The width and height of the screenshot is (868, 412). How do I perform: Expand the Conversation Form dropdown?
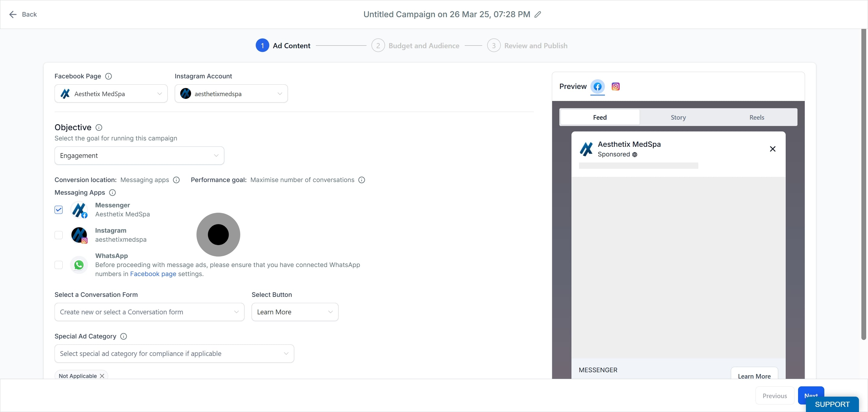pos(149,312)
